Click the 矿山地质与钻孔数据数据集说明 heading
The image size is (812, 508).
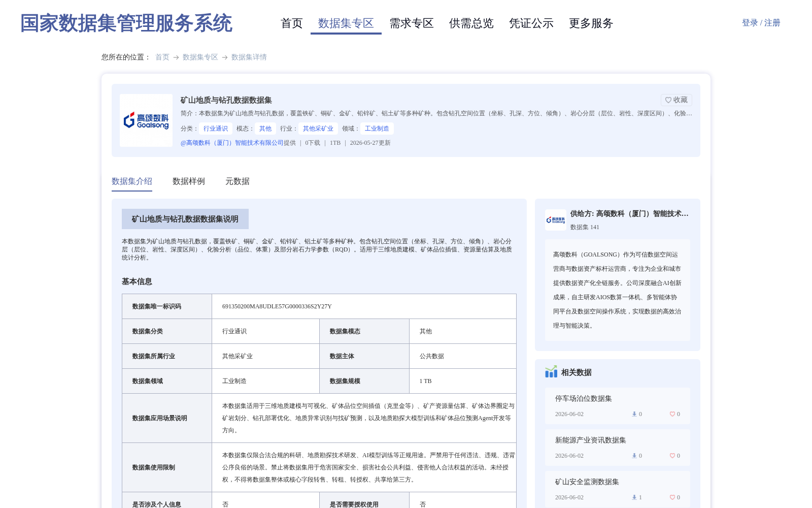pos(185,219)
